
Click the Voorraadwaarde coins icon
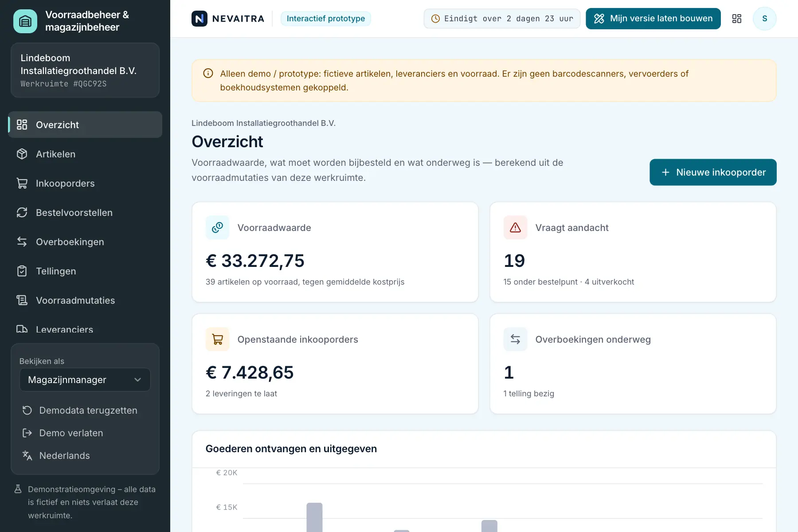[x=217, y=227]
